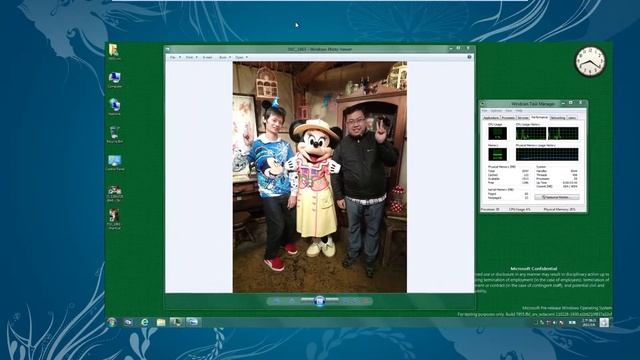Open Task Manager Options menu
This screenshot has height=360, width=640.
pyautogui.click(x=496, y=111)
